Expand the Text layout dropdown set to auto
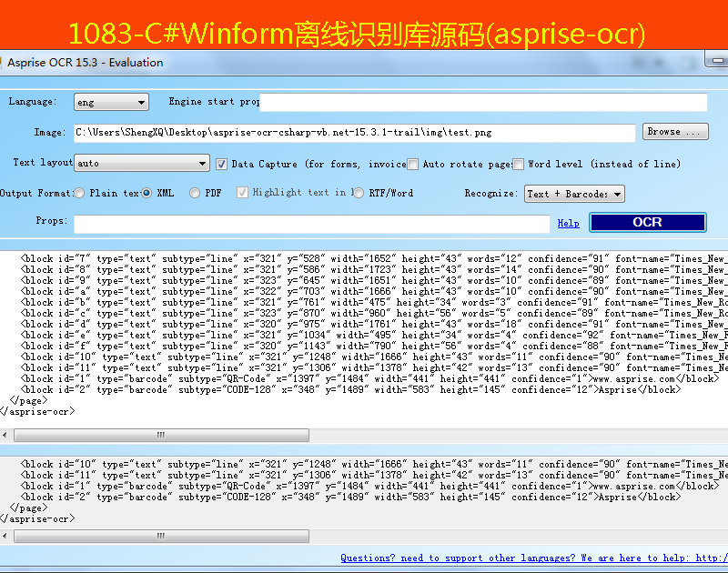 point(142,164)
